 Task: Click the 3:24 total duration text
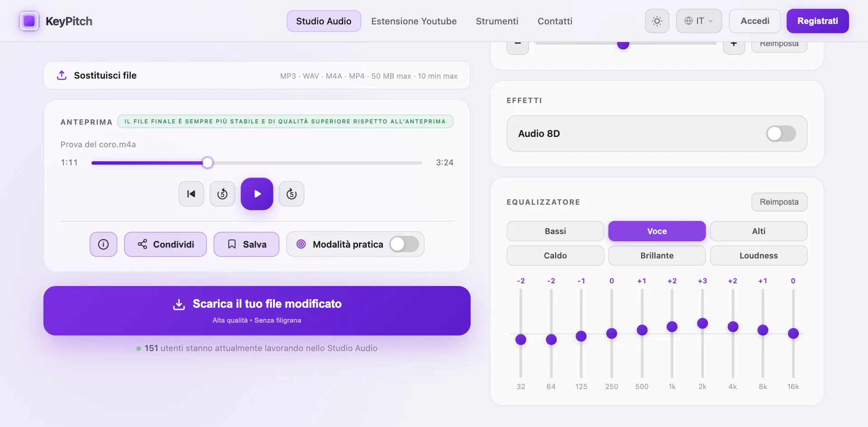(445, 162)
